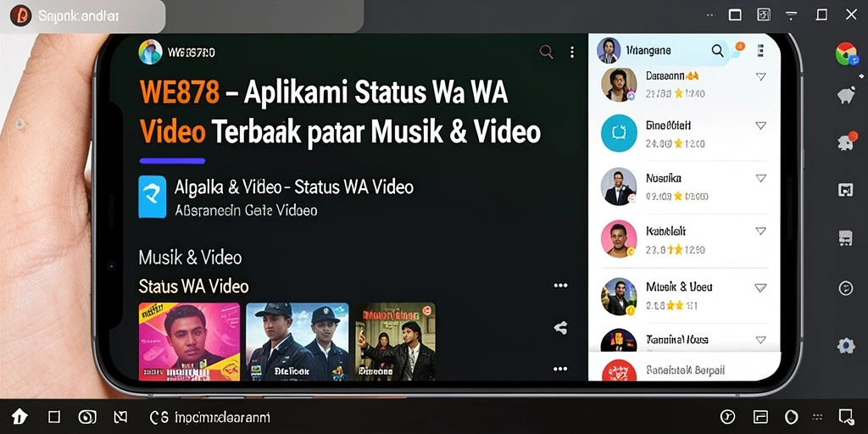
Task: Expand the dropdown arrow on the Musik & Uoeu row
Action: click(x=760, y=288)
